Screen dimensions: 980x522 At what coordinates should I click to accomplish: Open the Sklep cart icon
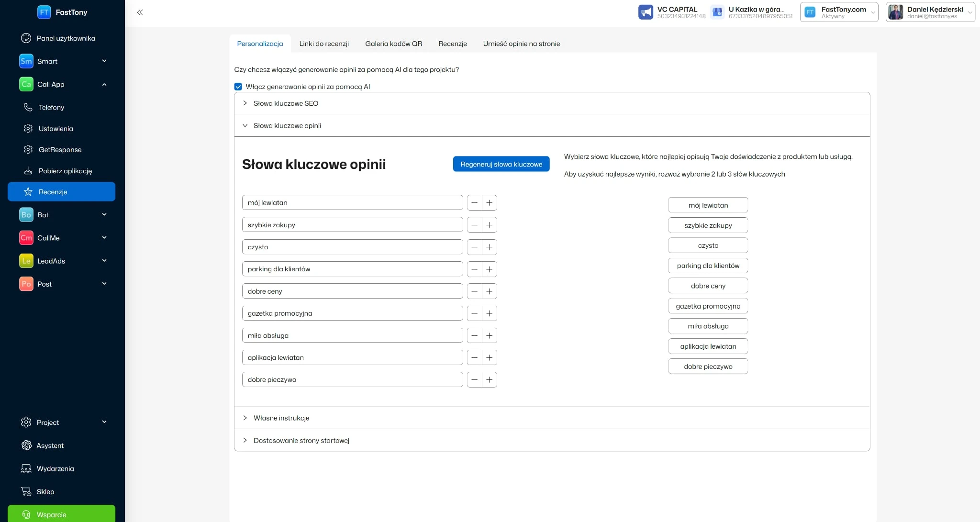point(26,491)
